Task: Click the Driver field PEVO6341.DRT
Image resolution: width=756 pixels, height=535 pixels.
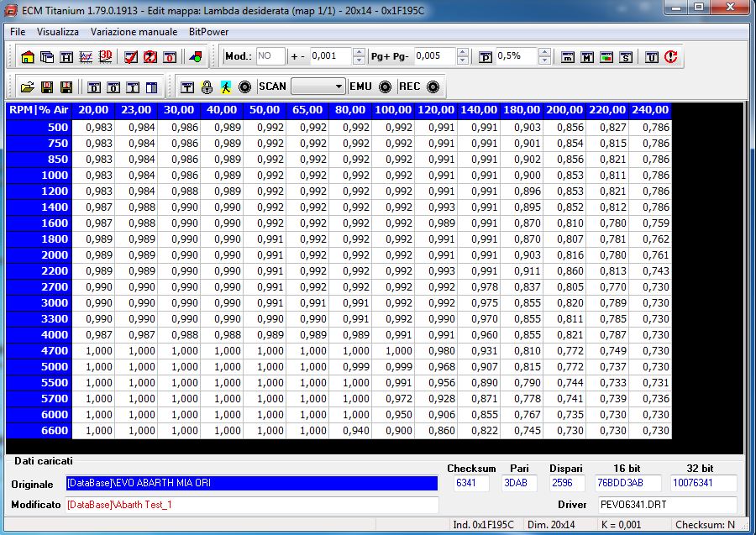Action: point(667,505)
